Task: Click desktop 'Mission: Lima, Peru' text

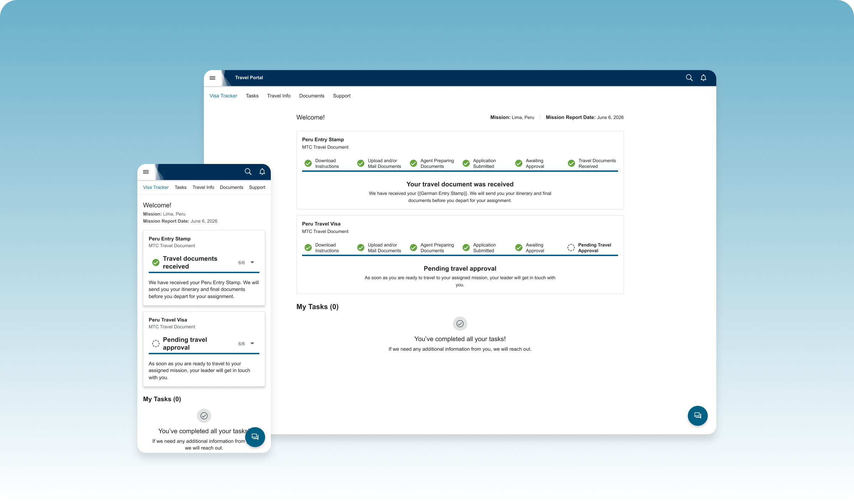Action: coord(512,117)
